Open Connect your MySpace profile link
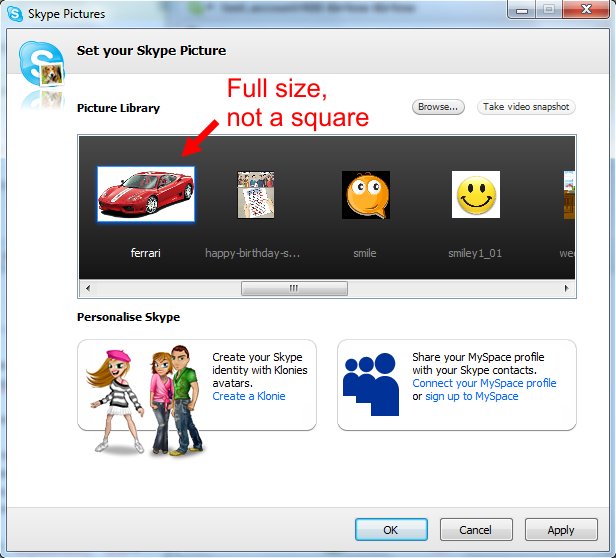This screenshot has width=616, height=558. pos(484,383)
